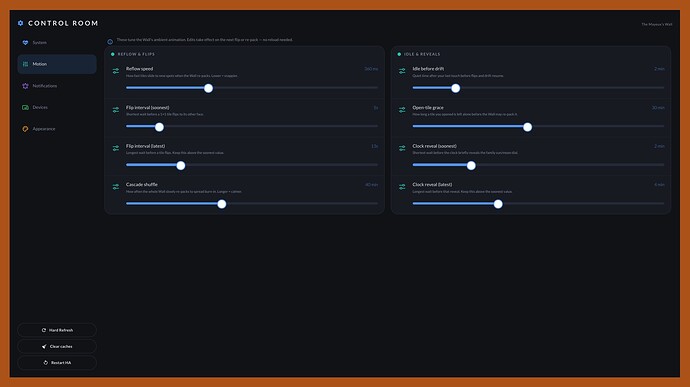
Task: Click the "CONTROL ROOM" title text
Action: click(x=63, y=23)
